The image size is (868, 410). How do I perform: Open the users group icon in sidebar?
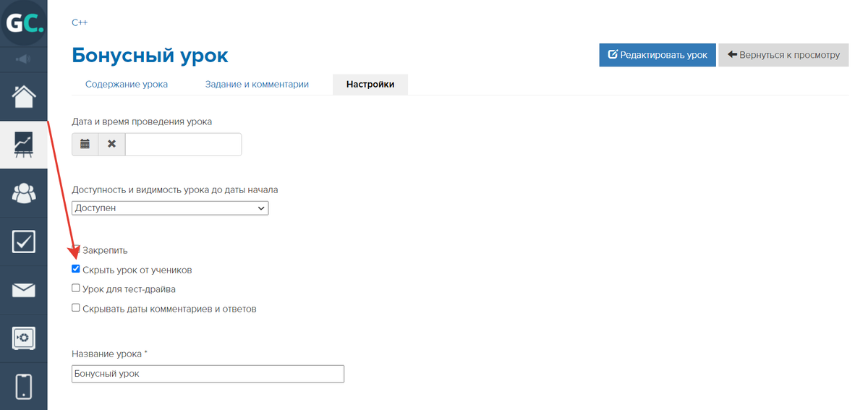coord(24,193)
